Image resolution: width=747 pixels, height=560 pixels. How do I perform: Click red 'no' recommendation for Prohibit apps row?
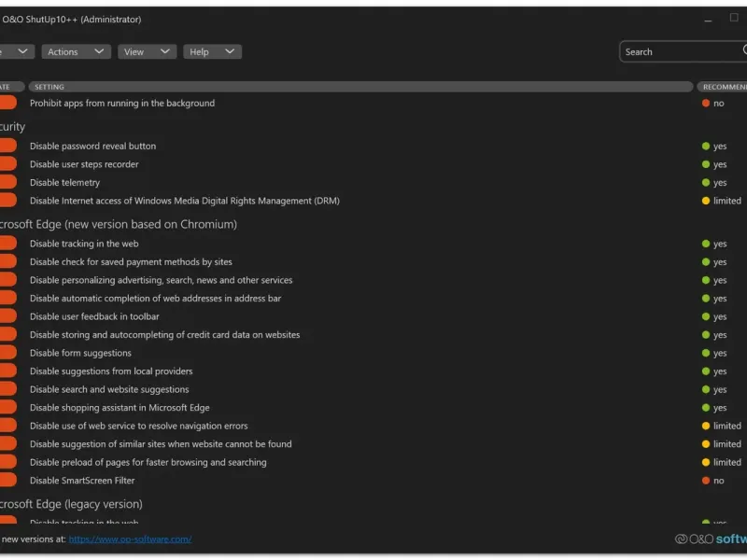[713, 103]
